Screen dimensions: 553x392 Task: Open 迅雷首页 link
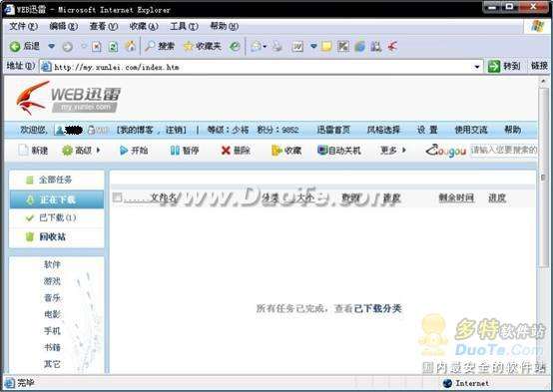click(333, 130)
